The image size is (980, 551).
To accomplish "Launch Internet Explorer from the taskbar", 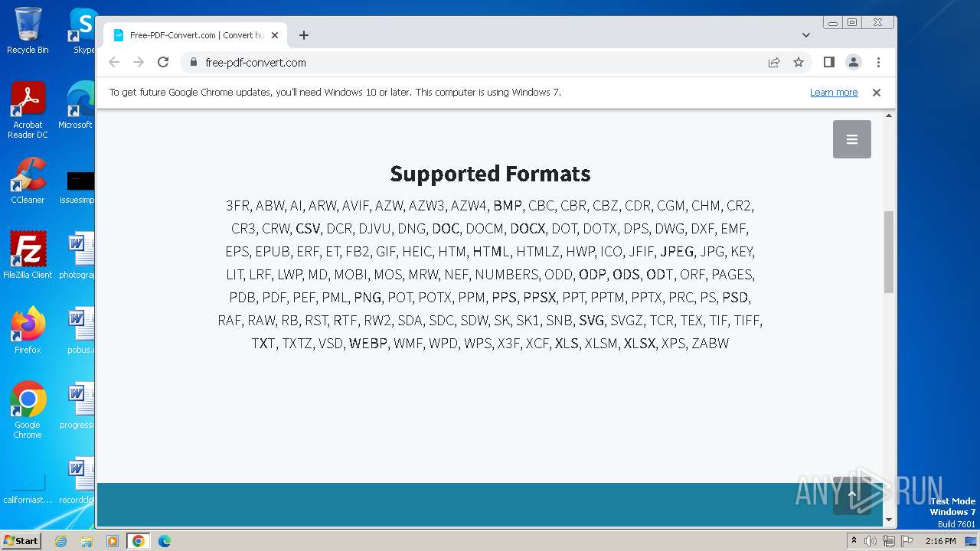I will pos(61,541).
